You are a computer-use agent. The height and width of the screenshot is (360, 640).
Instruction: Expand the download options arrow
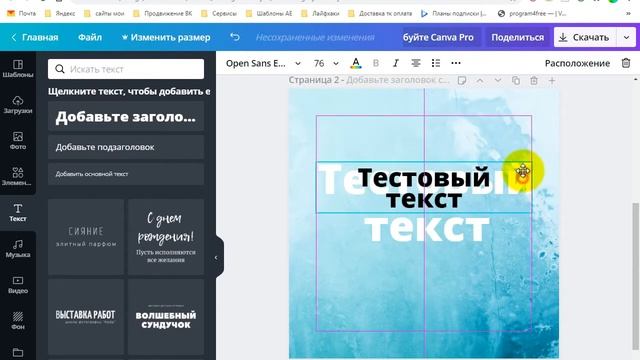pos(626,37)
